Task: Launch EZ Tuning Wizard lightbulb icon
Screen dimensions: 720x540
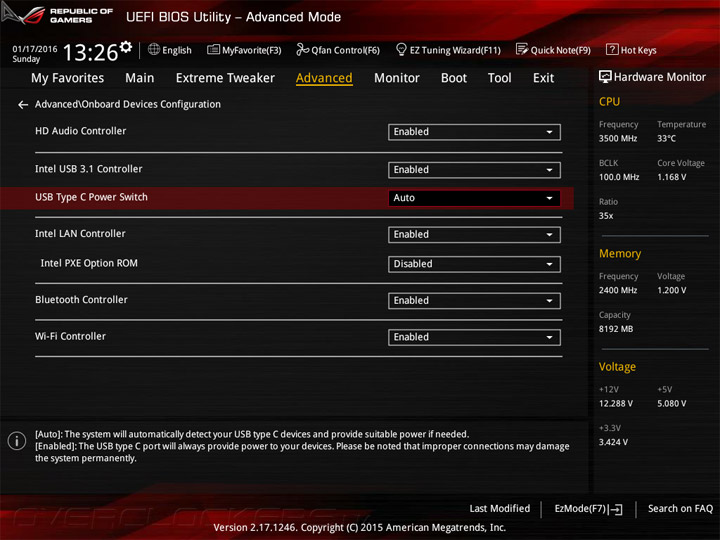Action: 401,49
